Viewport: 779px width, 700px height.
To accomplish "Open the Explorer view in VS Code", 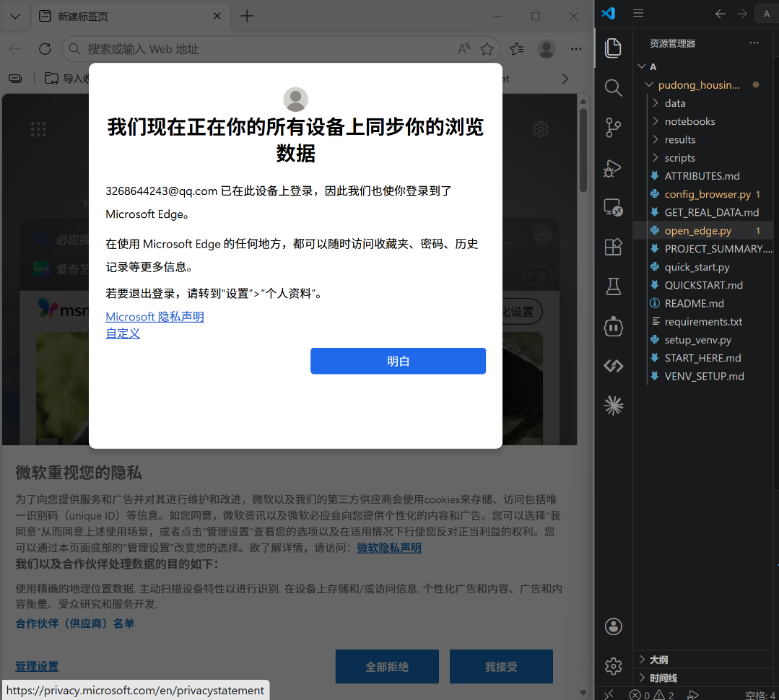I will [613, 48].
